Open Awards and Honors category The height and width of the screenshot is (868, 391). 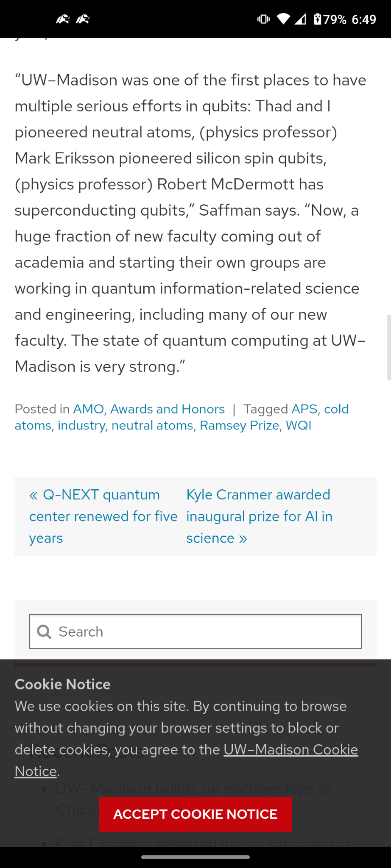point(168,409)
